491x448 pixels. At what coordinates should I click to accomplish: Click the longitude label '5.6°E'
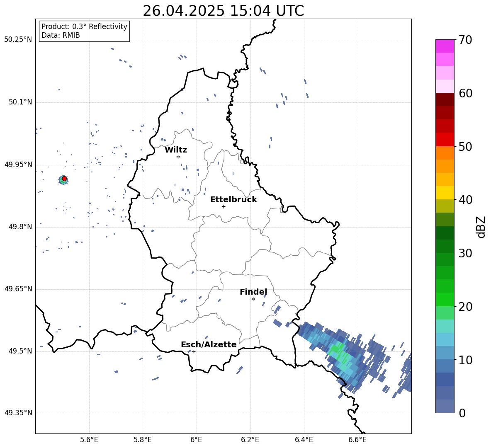pyautogui.click(x=89, y=440)
